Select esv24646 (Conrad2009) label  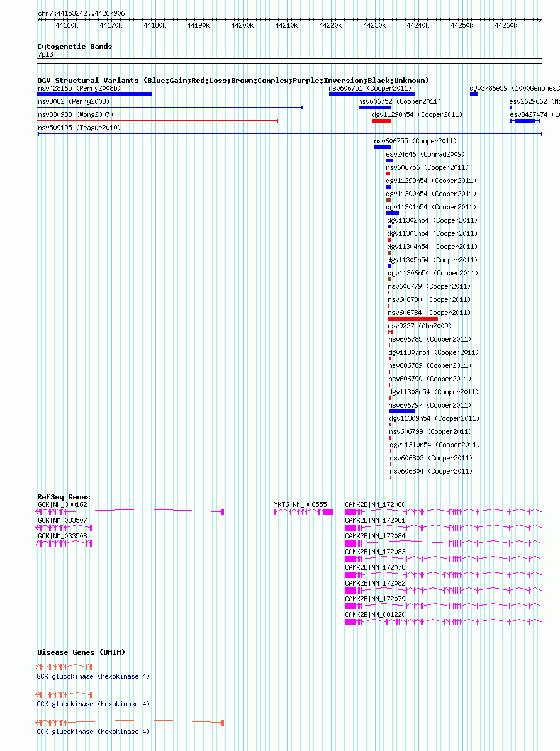click(425, 155)
